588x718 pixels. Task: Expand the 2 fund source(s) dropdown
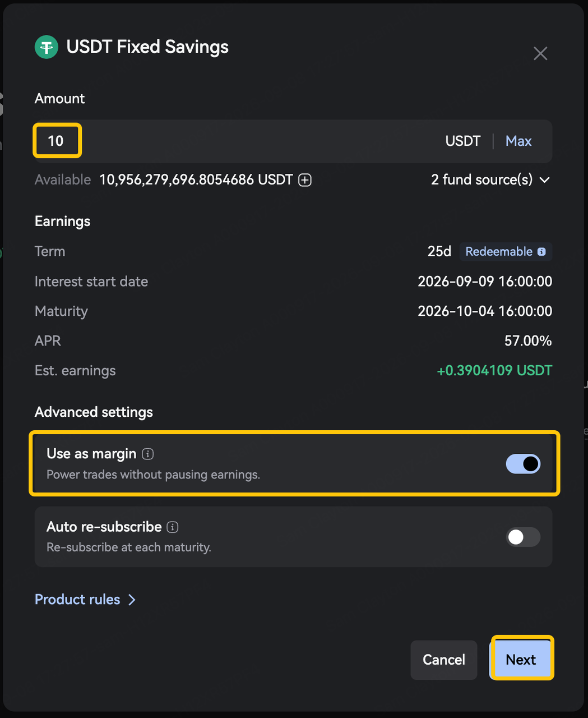pos(490,179)
